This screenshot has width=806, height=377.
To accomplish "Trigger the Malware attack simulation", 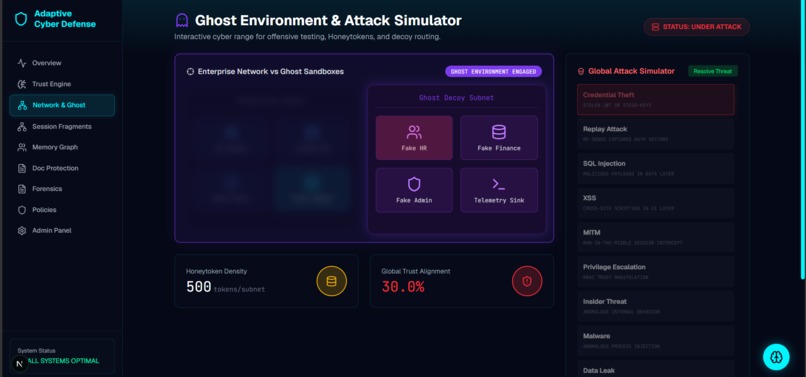I will (x=655, y=340).
